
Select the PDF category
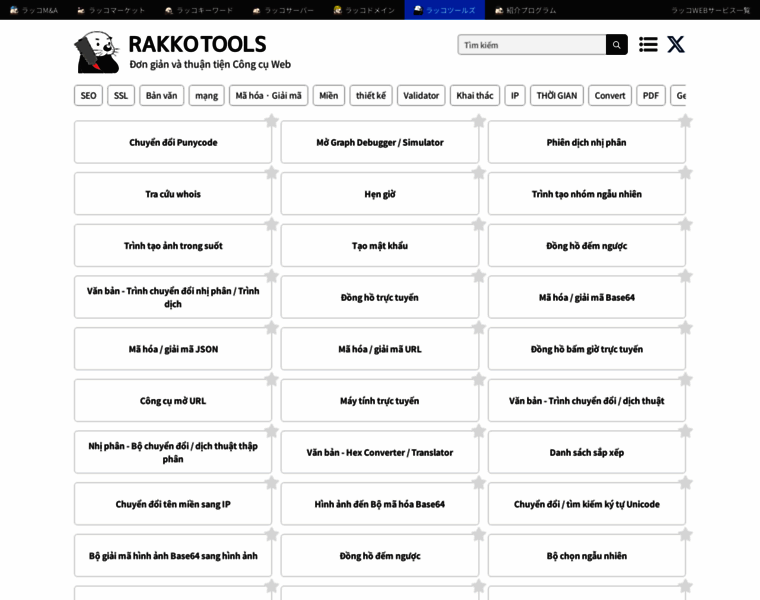(x=650, y=95)
